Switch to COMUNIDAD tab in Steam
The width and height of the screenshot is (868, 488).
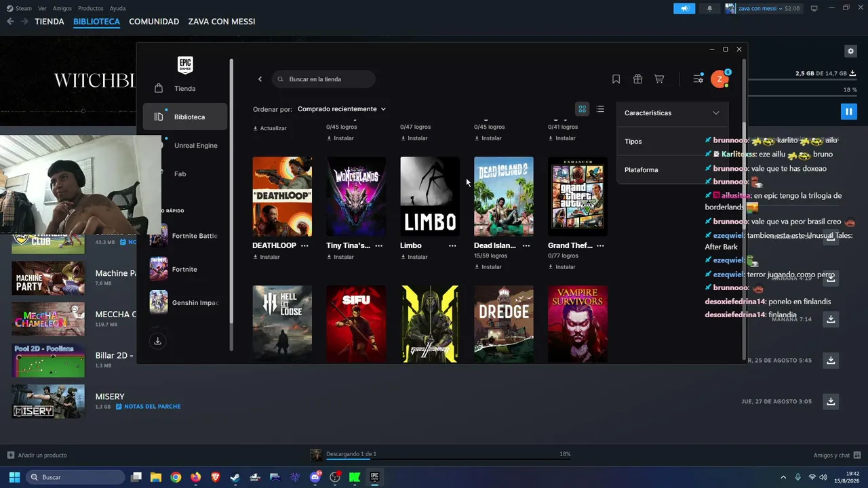(x=154, y=22)
